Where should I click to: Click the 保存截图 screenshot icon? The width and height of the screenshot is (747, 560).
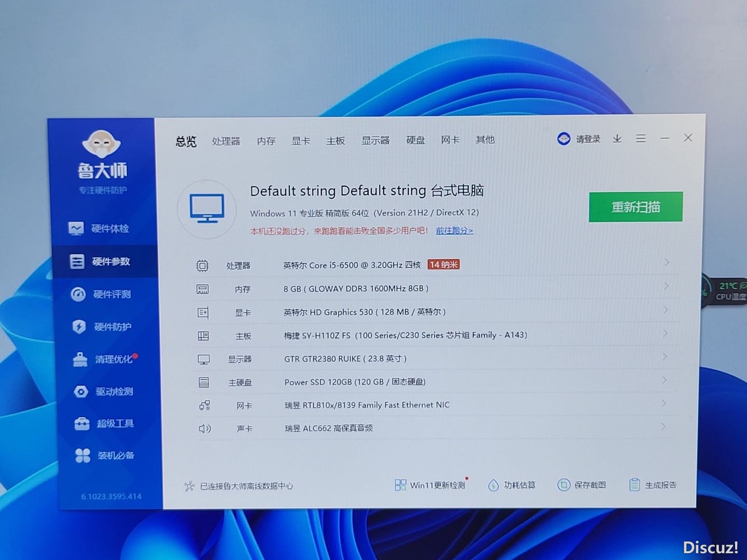(x=563, y=485)
